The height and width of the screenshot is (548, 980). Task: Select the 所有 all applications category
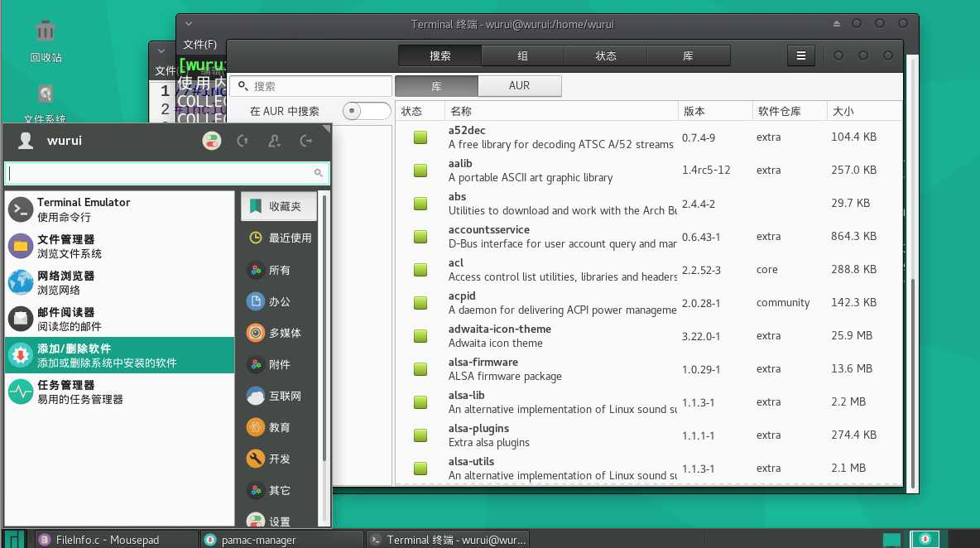pyautogui.click(x=279, y=270)
